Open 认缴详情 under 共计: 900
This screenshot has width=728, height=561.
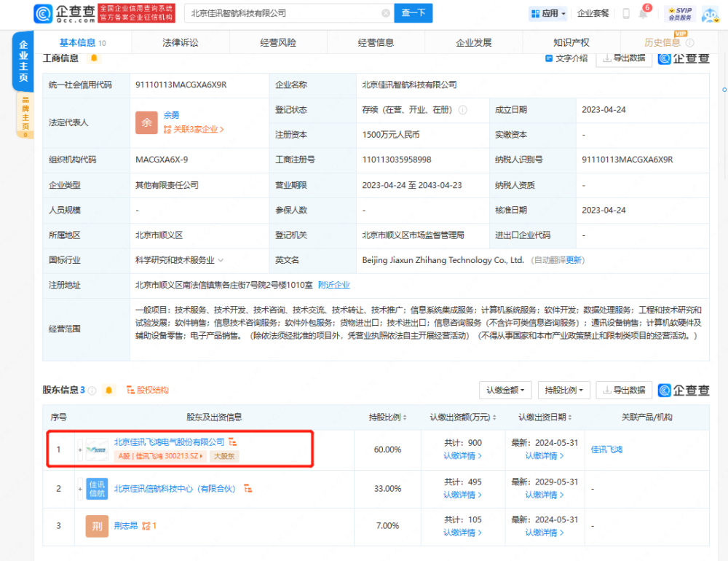pos(462,456)
